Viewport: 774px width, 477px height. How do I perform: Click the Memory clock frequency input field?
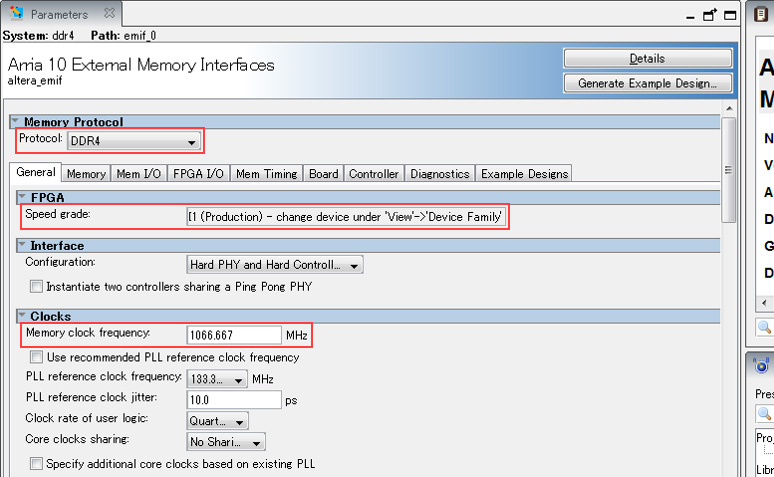[233, 335]
